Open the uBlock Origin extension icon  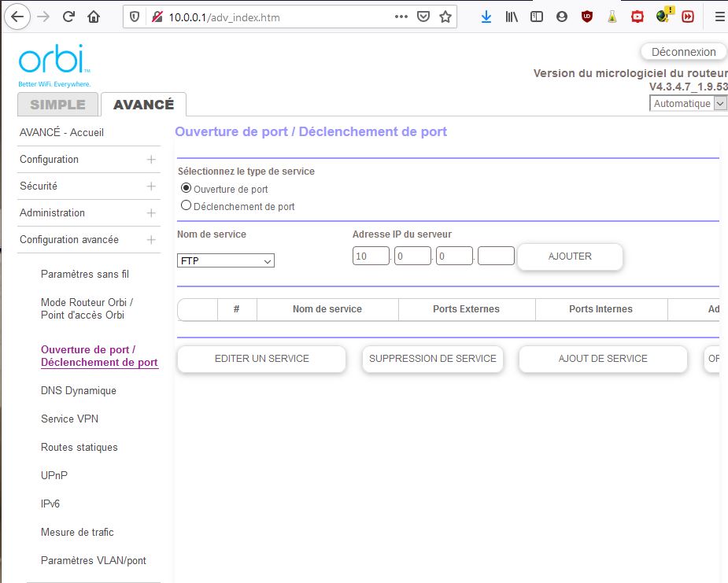click(x=586, y=17)
